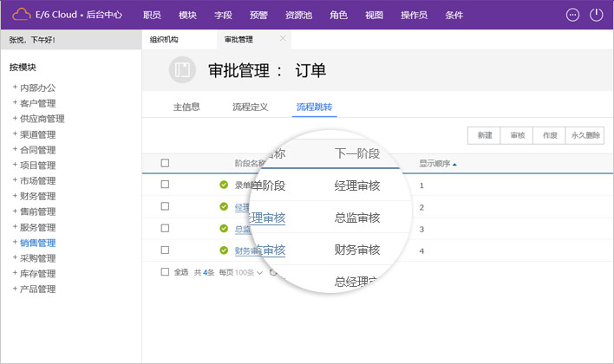Click green status icon in first row
Screen dimensions: 614x364
pyautogui.click(x=224, y=185)
